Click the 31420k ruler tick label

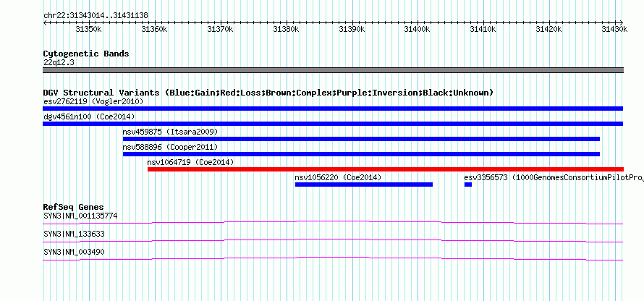click(548, 29)
